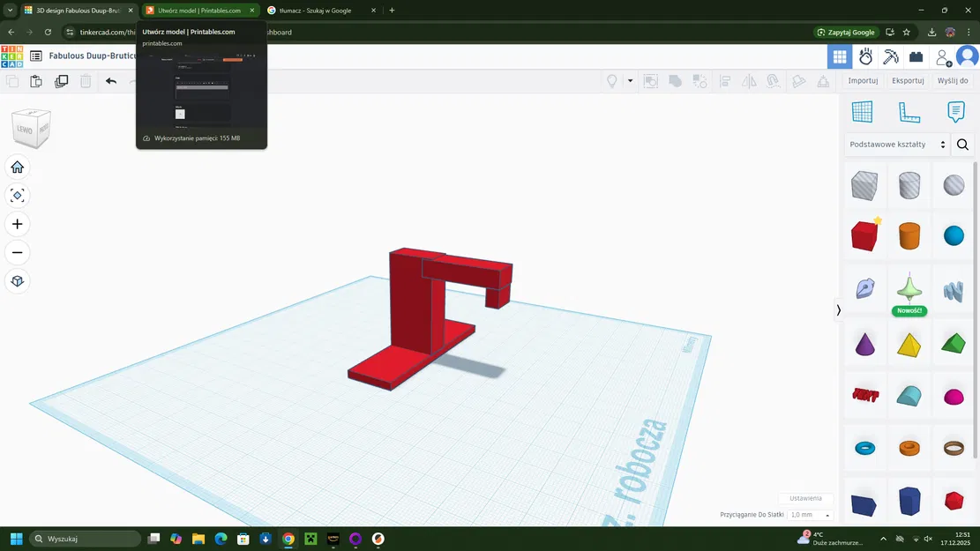The width and height of the screenshot is (980, 551).
Task: Open the snap grid 1,0 mm dropdown
Action: click(810, 515)
